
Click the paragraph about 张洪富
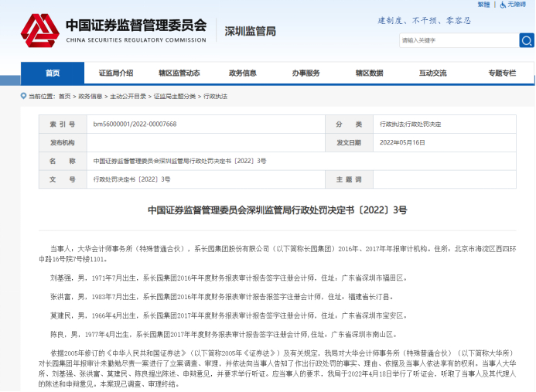(223, 297)
